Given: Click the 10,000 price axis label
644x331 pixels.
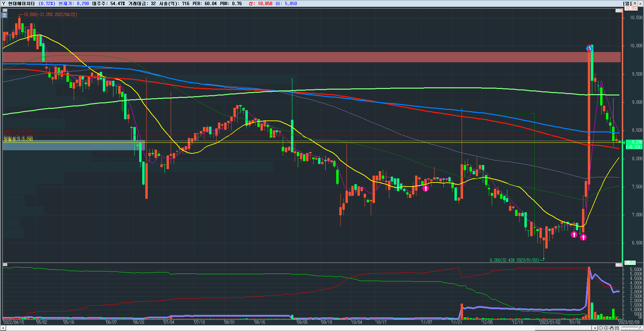Looking at the screenshot, I should [636, 46].
